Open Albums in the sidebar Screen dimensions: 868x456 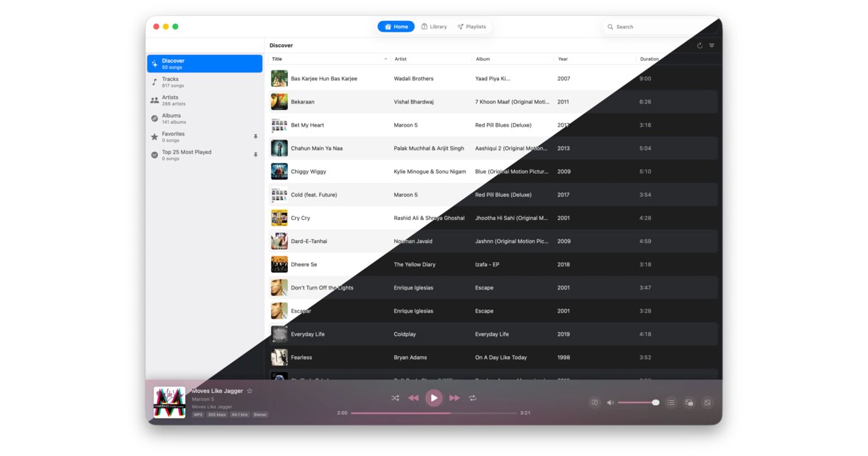tap(205, 118)
